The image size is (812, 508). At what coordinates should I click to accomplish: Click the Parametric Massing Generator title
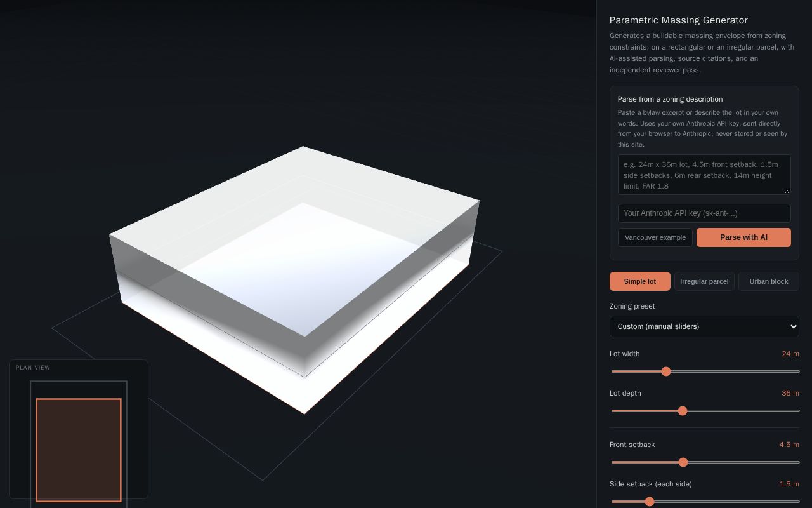(678, 20)
